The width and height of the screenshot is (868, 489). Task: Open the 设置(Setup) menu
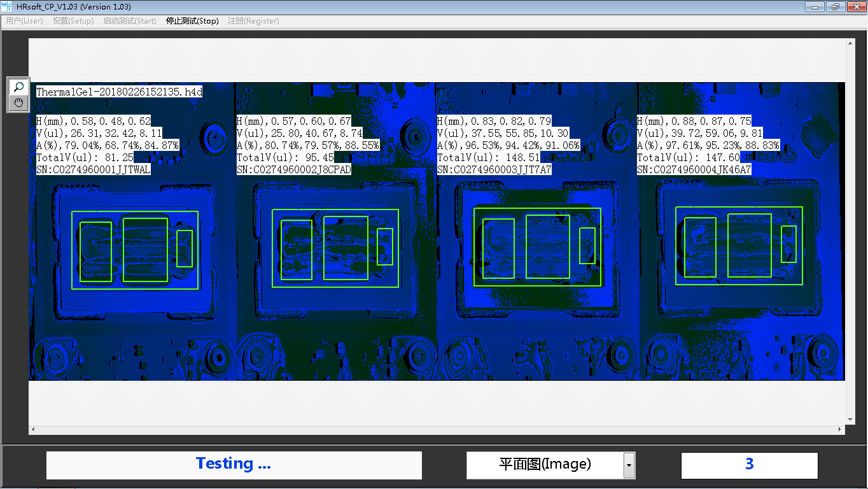73,21
